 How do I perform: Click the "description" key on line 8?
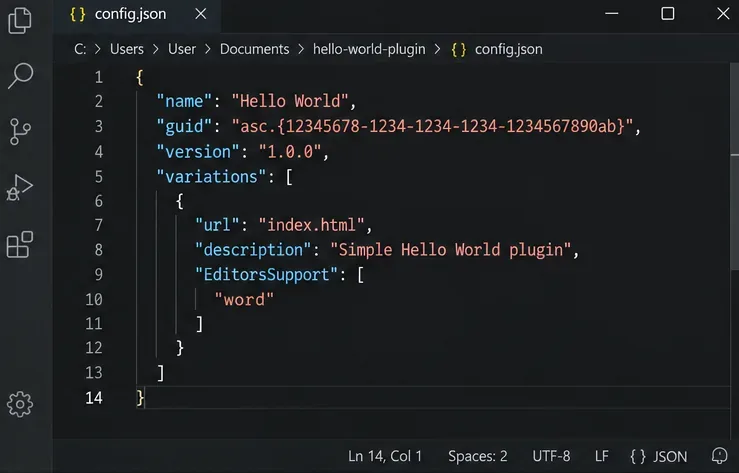(253, 250)
